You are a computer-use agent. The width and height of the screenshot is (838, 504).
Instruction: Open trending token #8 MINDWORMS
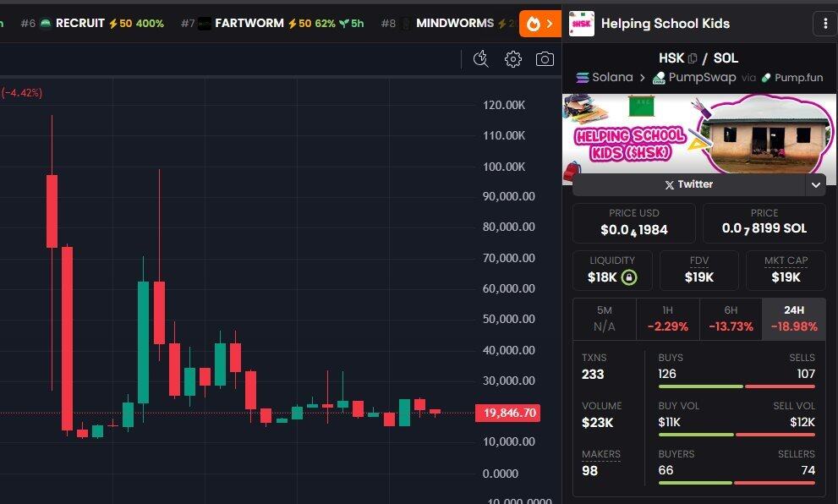click(x=448, y=24)
